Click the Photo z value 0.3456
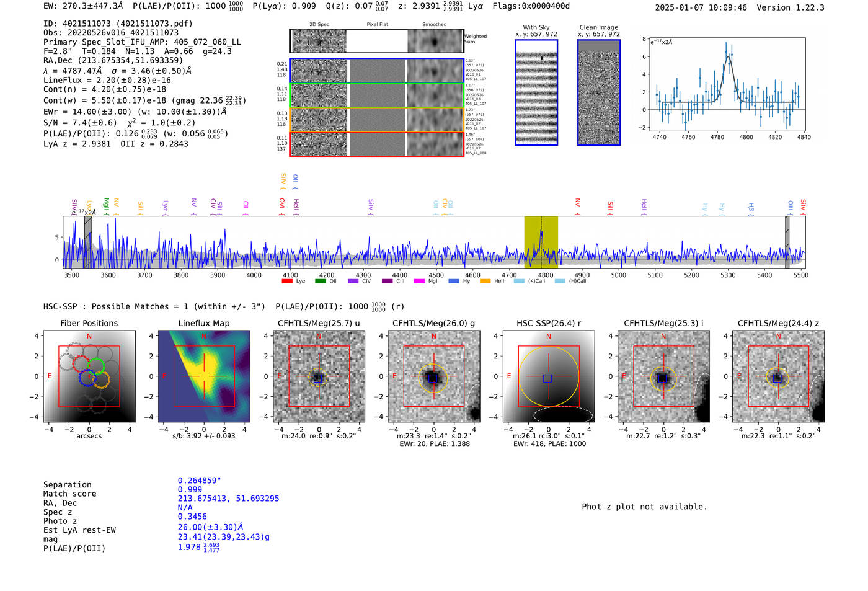This screenshot has width=868, height=591. click(x=192, y=517)
